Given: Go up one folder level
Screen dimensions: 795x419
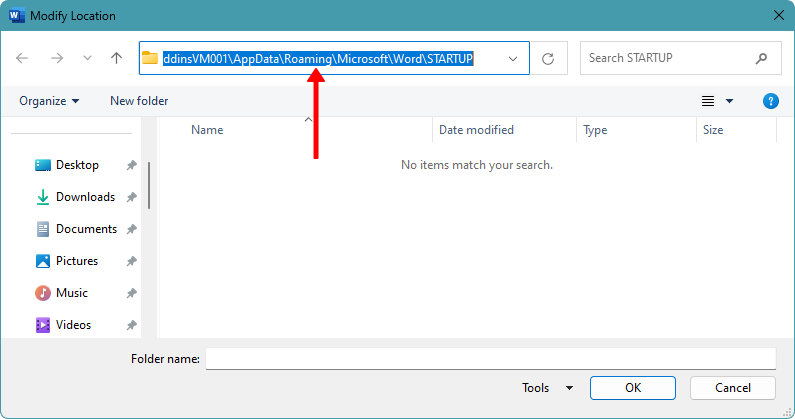Looking at the screenshot, I should pyautogui.click(x=116, y=59).
